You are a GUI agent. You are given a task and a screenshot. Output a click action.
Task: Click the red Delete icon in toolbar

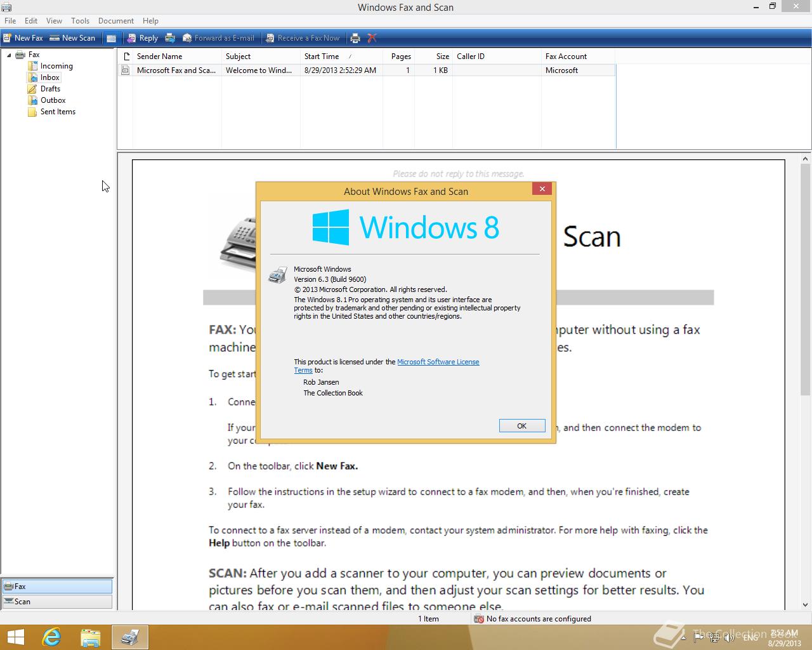point(372,38)
